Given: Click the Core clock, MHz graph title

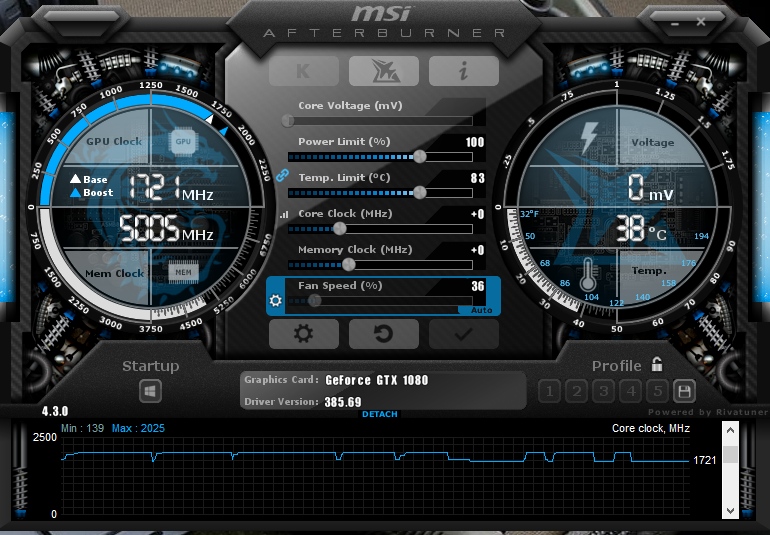Looking at the screenshot, I should point(651,428).
